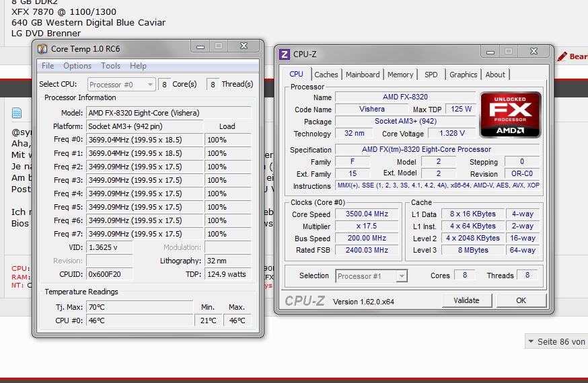588x383 pixels.
Task: Switch to the Memory tab in CPU-Z
Action: [400, 75]
